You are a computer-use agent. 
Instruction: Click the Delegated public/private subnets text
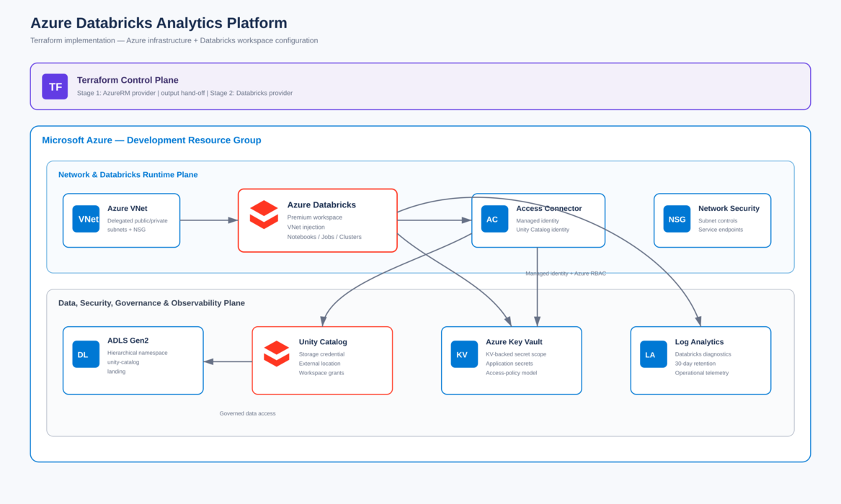click(138, 225)
